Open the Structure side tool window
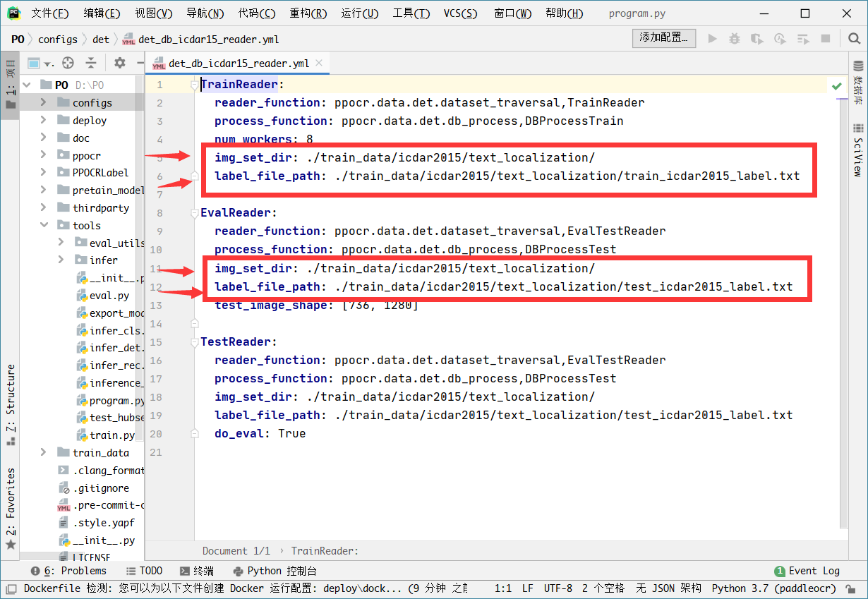 tap(11, 404)
